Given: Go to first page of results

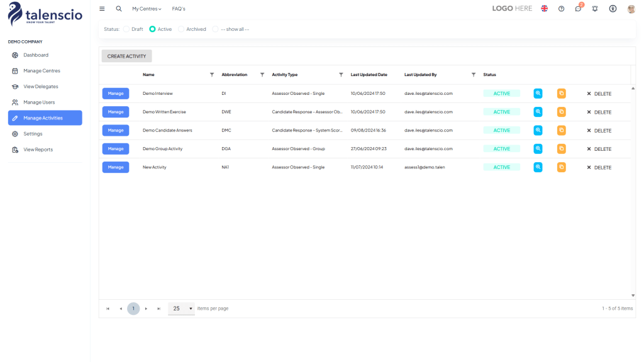Looking at the screenshot, I should coord(108,309).
